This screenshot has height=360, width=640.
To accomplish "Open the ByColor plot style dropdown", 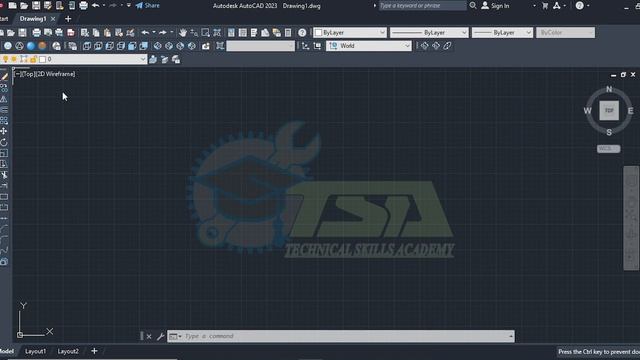I will pyautogui.click(x=565, y=33).
